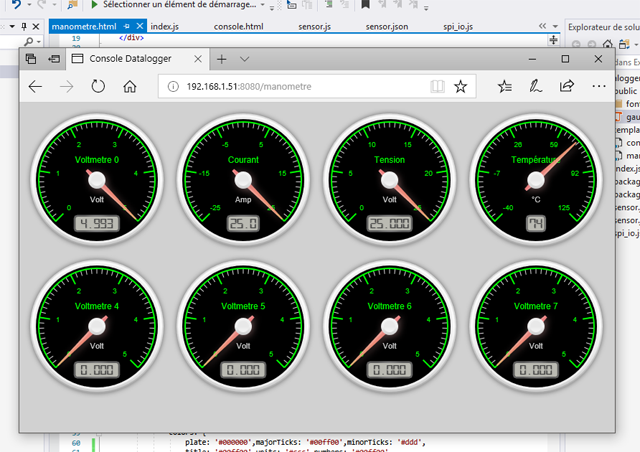Click the Température gauge

click(536, 180)
